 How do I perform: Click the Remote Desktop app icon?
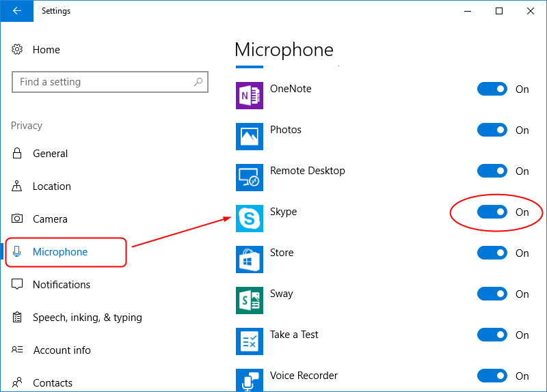point(250,178)
